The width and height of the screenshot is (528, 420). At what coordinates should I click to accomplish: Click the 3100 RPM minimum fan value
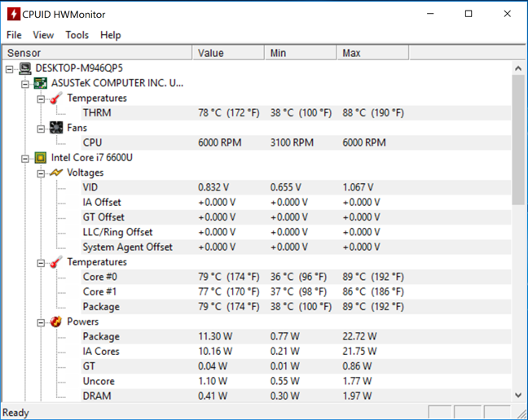tap(292, 142)
